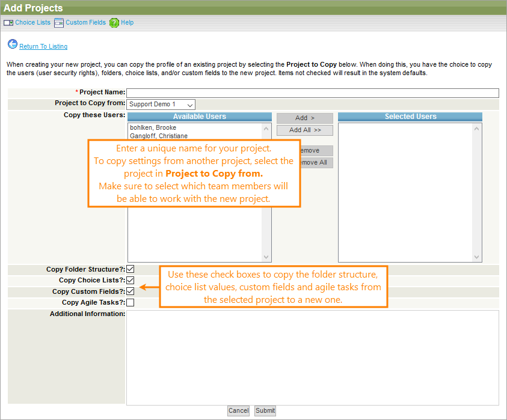Image resolution: width=507 pixels, height=420 pixels.
Task: Click the Custom Fields icon
Action: pos(59,23)
